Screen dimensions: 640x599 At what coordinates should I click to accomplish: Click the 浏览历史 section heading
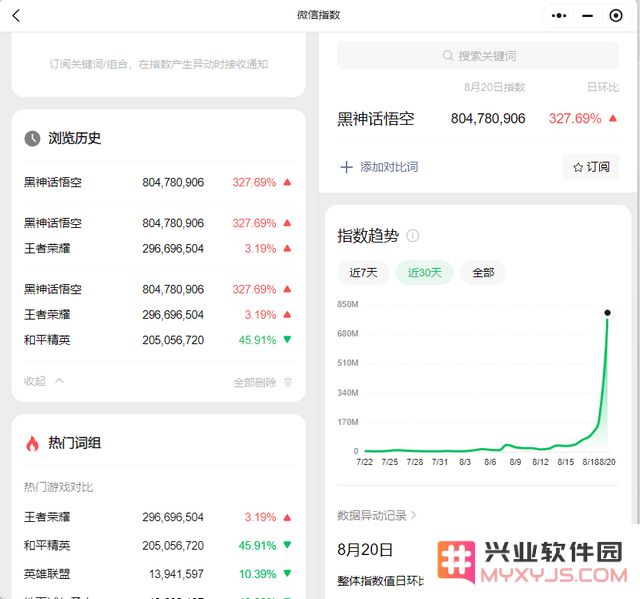coord(74,138)
